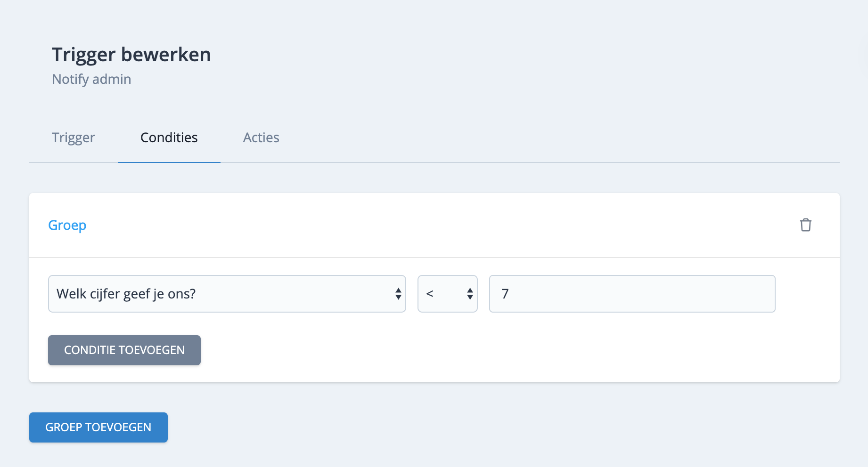
Task: Open the Acties tab
Action: pyautogui.click(x=261, y=137)
